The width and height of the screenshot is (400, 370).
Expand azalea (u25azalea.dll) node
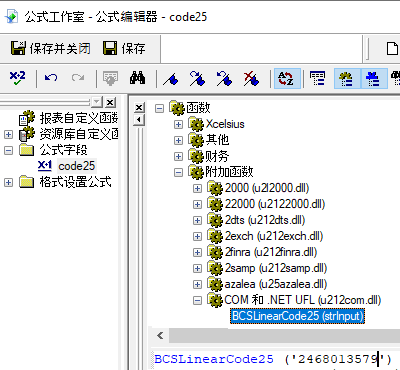coord(197,284)
